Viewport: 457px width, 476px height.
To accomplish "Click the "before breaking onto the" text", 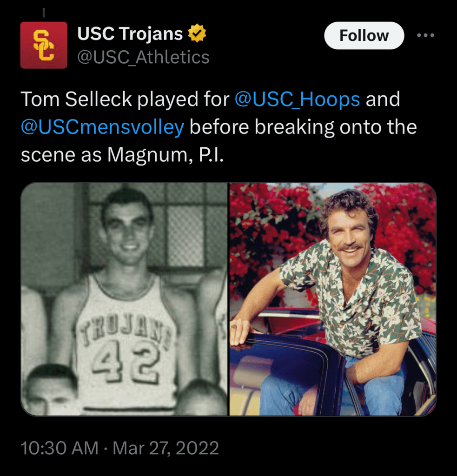I will [x=303, y=127].
